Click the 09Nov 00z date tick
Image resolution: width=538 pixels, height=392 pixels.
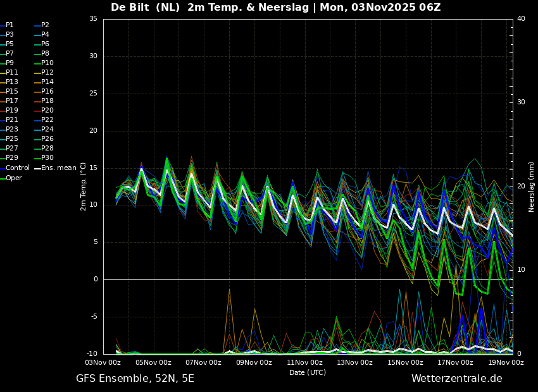(x=254, y=363)
